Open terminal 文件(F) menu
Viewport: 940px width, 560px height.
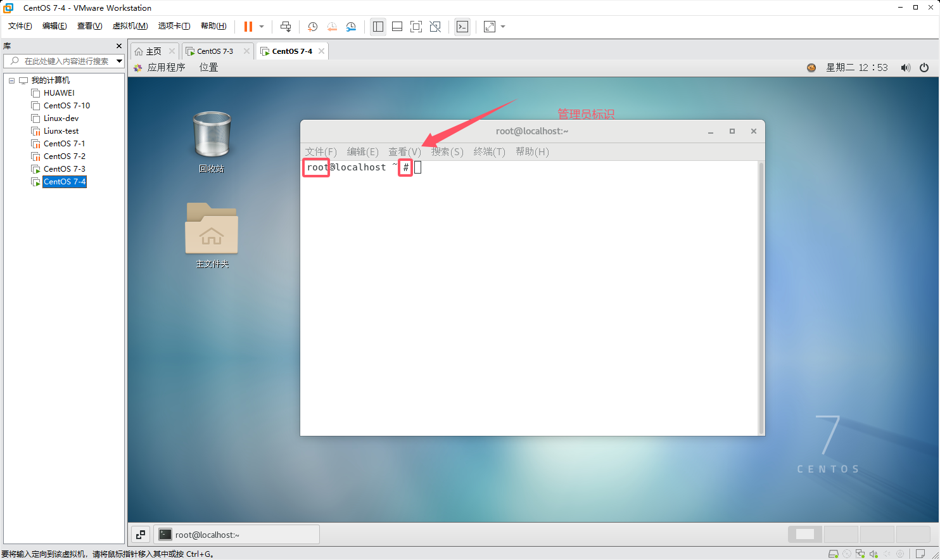(x=321, y=151)
